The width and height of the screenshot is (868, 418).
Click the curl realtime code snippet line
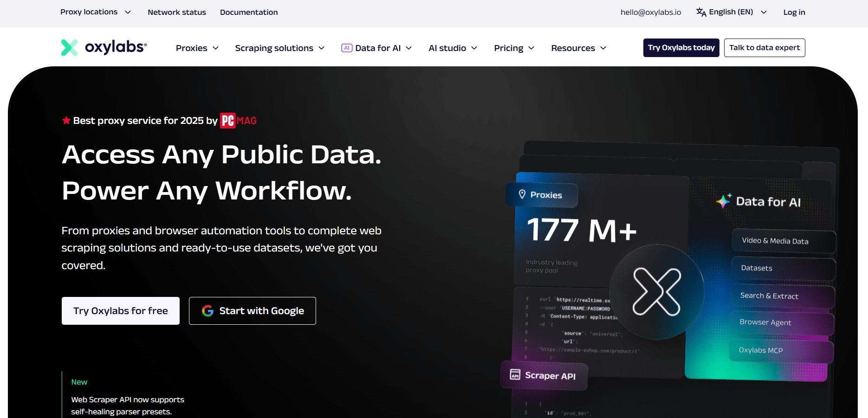(x=575, y=300)
